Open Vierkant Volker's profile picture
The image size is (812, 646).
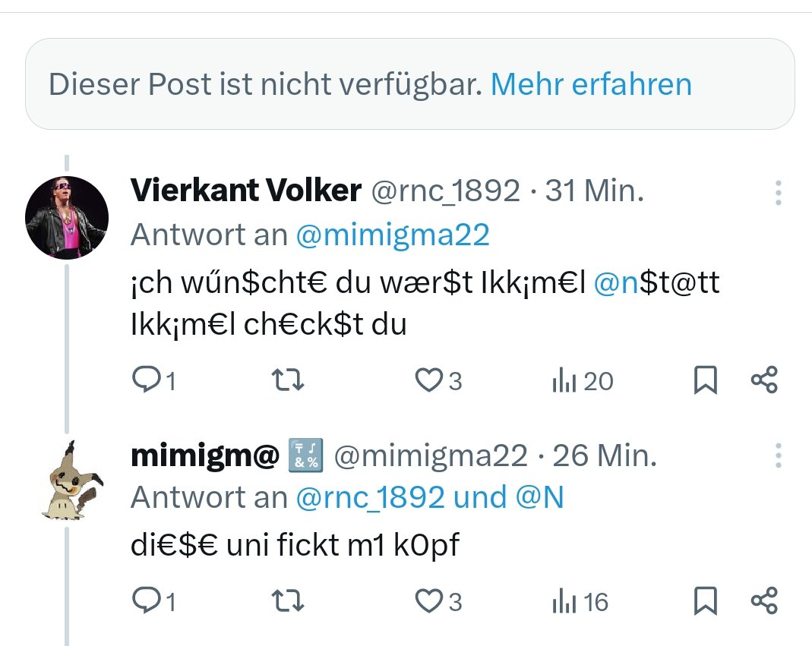(67, 218)
